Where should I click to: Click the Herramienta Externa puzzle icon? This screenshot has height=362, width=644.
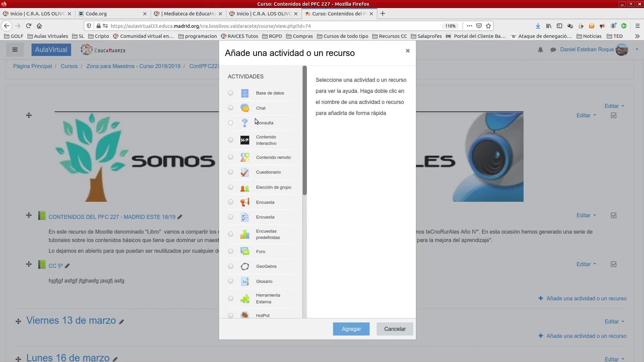point(245,299)
